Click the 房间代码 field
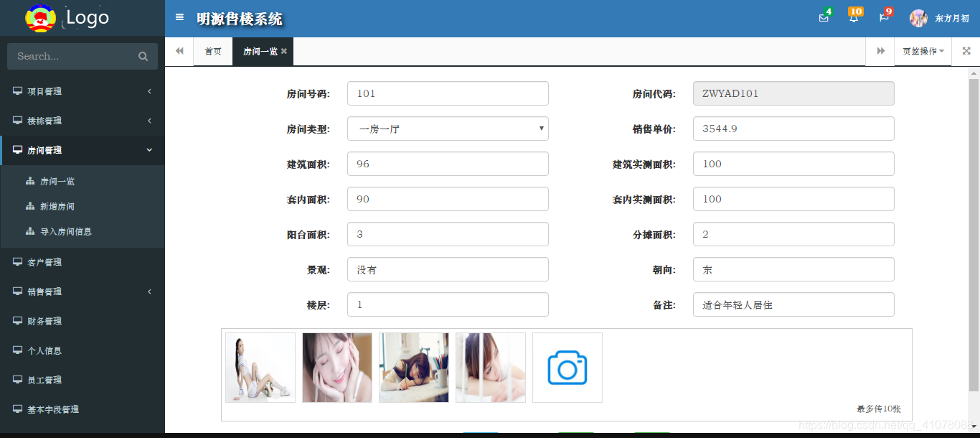This screenshot has height=438, width=980. tap(793, 93)
